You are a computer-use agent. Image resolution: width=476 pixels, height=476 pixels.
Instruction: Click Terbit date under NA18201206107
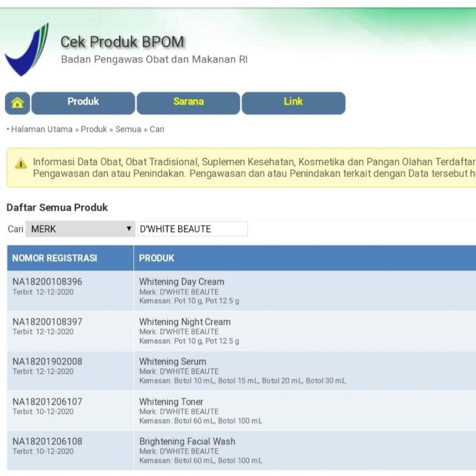pos(43,412)
